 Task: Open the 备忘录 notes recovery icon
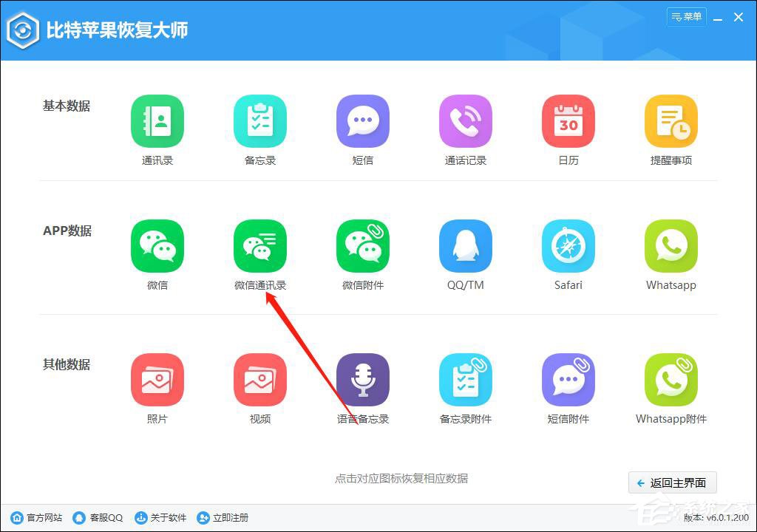pyautogui.click(x=259, y=120)
